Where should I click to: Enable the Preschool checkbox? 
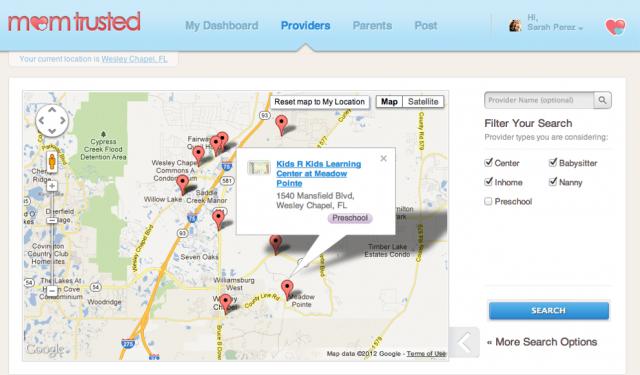(488, 201)
